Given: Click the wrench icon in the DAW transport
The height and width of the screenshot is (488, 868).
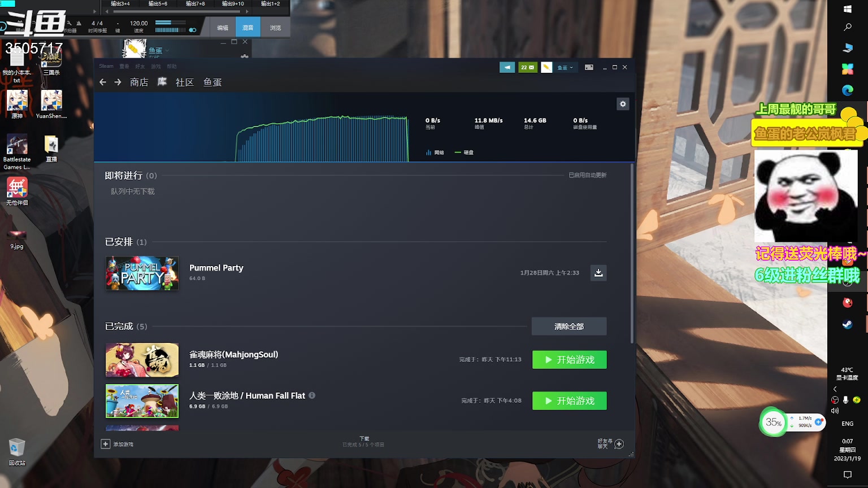Looking at the screenshot, I should click(x=69, y=24).
